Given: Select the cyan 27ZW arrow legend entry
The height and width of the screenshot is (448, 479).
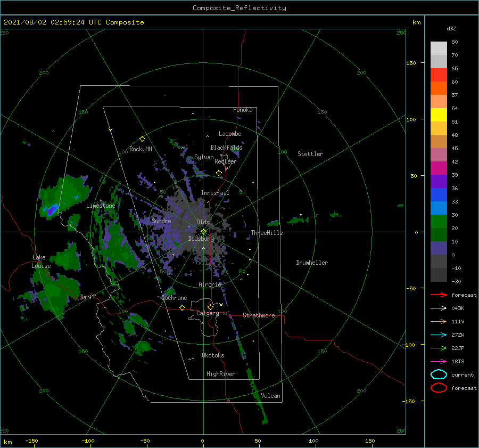Looking at the screenshot, I should pyautogui.click(x=439, y=335).
